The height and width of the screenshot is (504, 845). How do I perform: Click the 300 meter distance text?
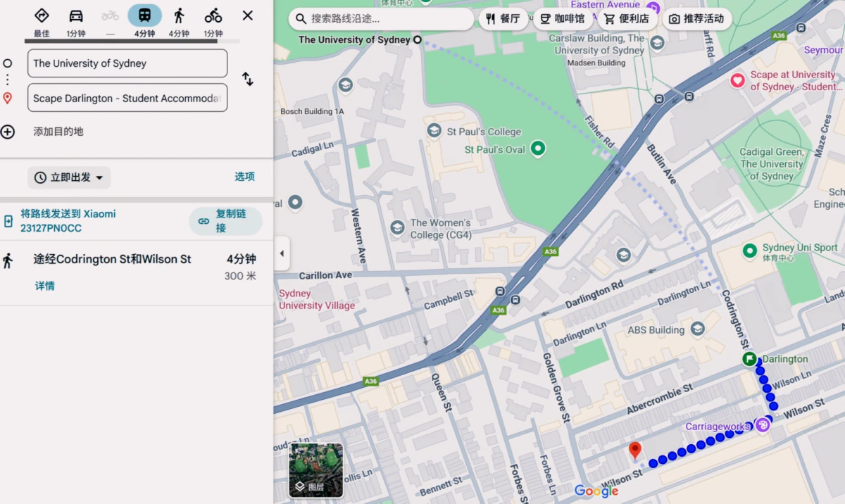[240, 276]
